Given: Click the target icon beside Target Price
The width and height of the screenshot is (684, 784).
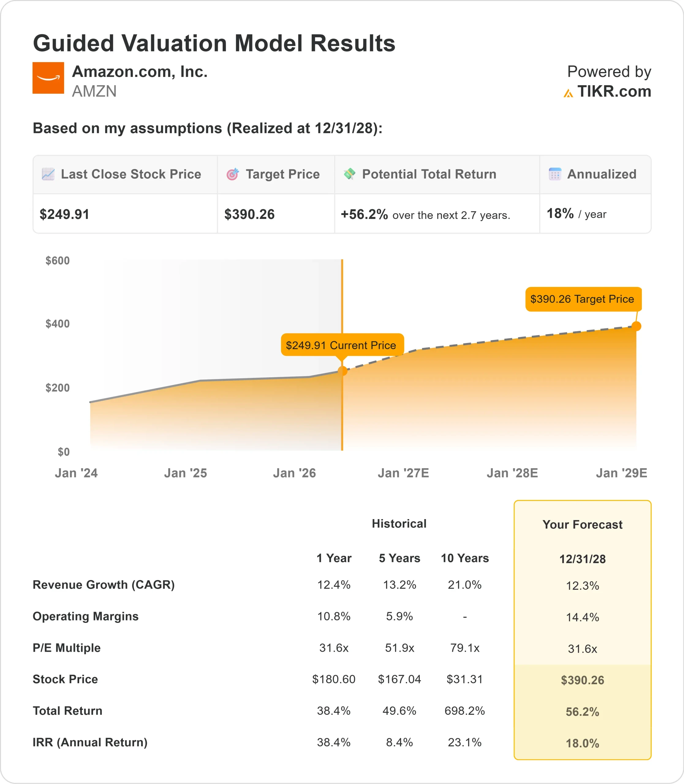Looking at the screenshot, I should (233, 174).
